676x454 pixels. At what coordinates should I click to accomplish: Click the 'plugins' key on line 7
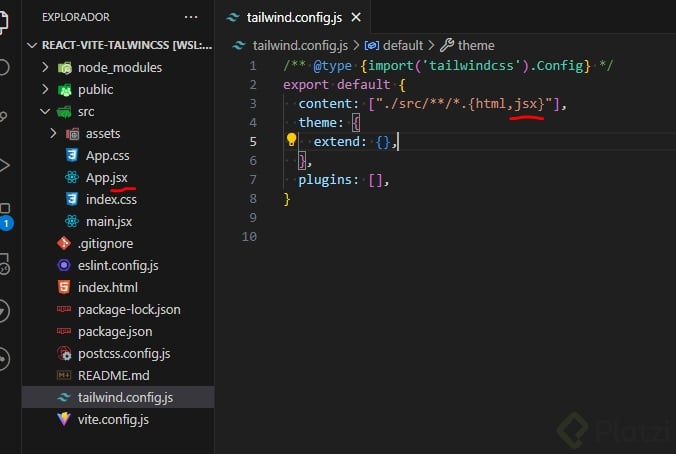[x=325, y=180]
